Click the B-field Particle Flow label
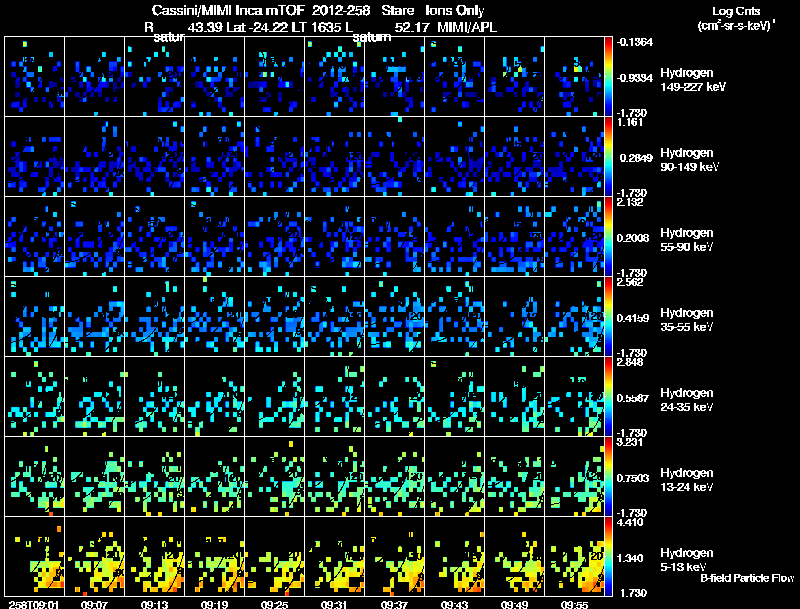The image size is (800, 609). coord(747,578)
